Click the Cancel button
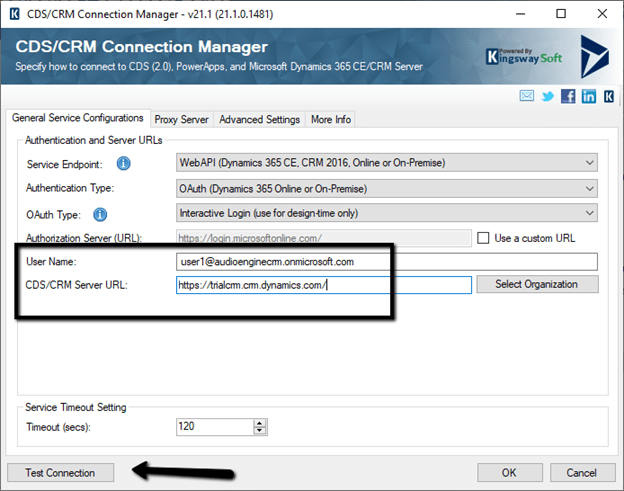624x491 pixels. coord(582,473)
